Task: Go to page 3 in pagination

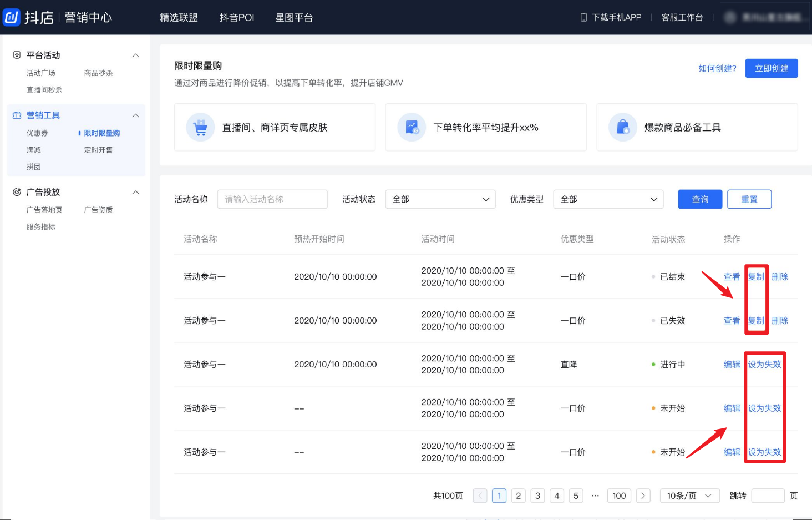Action: (537, 496)
